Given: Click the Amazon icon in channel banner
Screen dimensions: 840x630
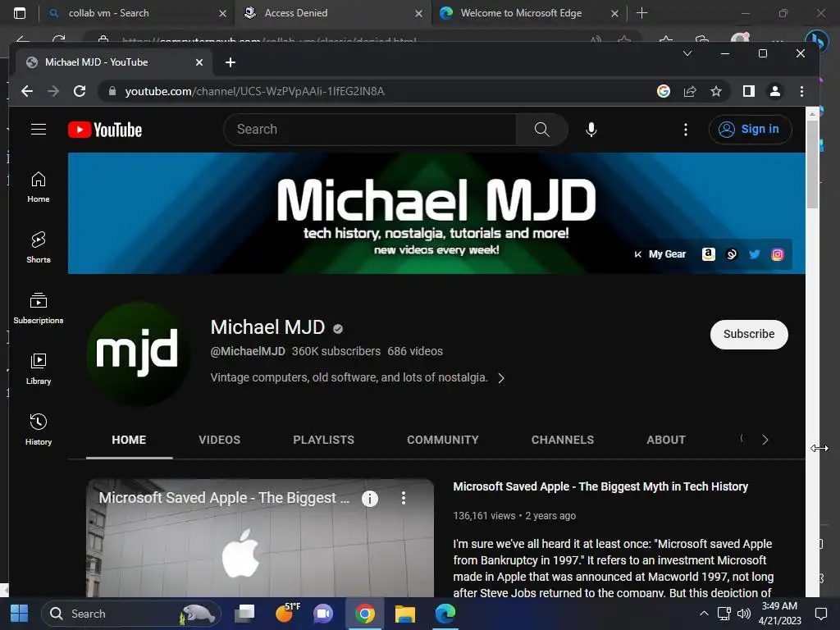Looking at the screenshot, I should 708,254.
